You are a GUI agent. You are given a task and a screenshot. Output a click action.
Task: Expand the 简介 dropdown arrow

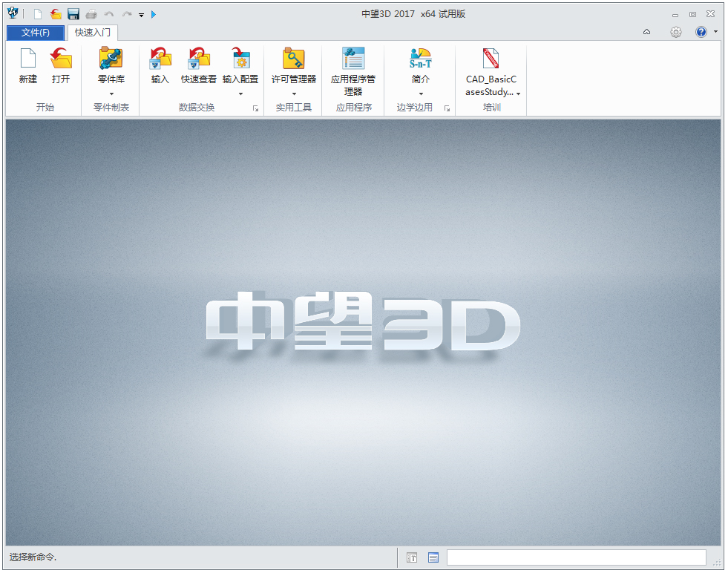coord(421,94)
